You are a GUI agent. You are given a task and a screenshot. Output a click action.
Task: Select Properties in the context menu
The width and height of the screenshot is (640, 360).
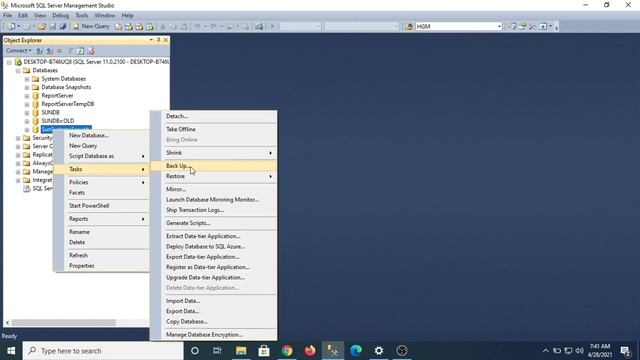(x=102, y=266)
